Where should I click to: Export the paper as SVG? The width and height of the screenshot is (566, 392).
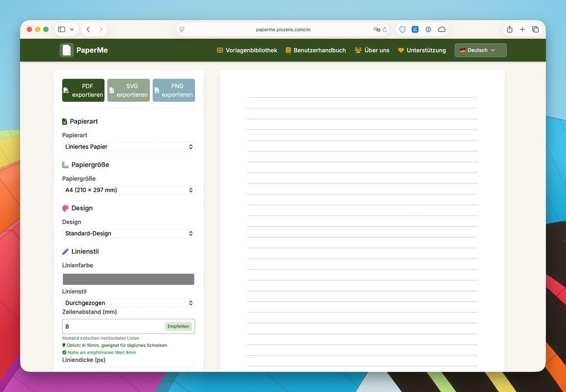128,90
